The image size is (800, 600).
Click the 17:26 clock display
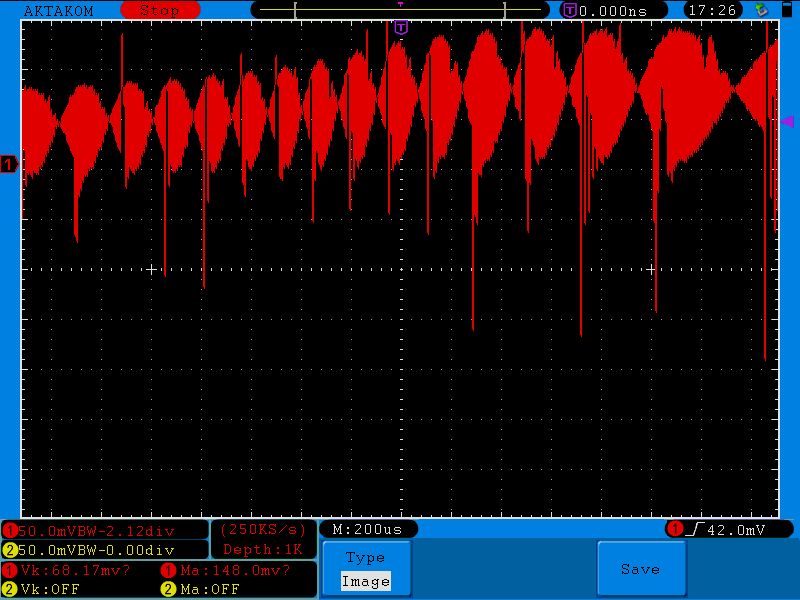point(712,10)
